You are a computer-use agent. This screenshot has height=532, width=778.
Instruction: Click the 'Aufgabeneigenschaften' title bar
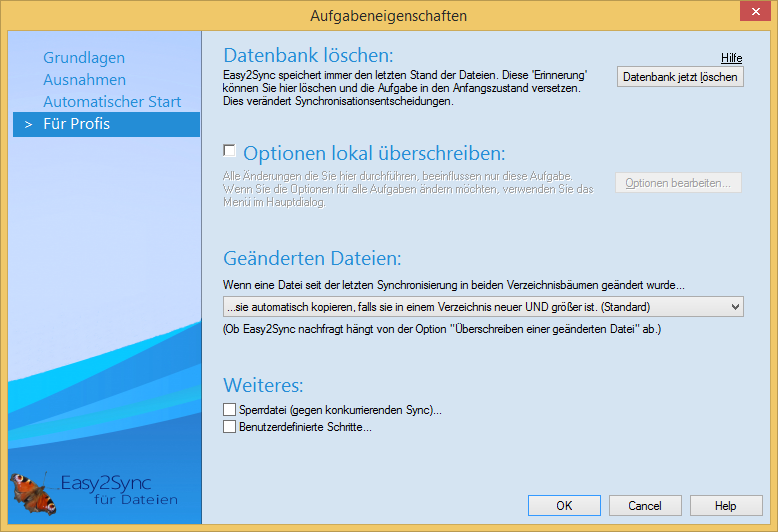(x=388, y=15)
